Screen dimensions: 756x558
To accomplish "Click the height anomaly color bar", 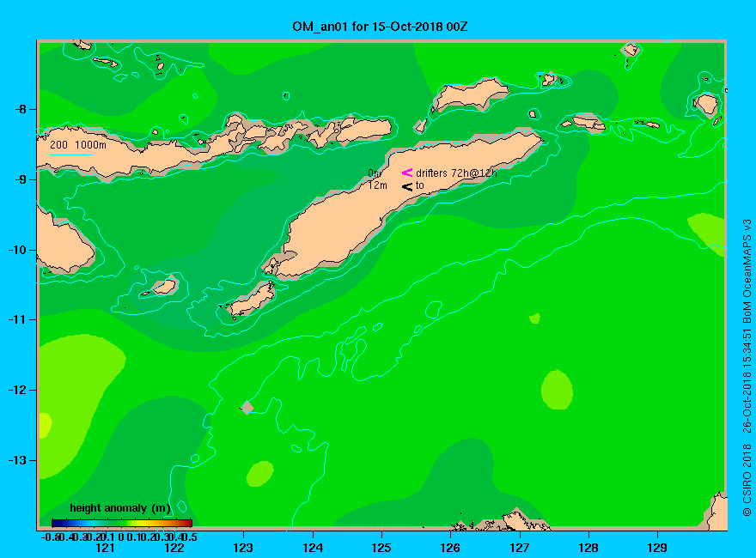I will 122,523.
